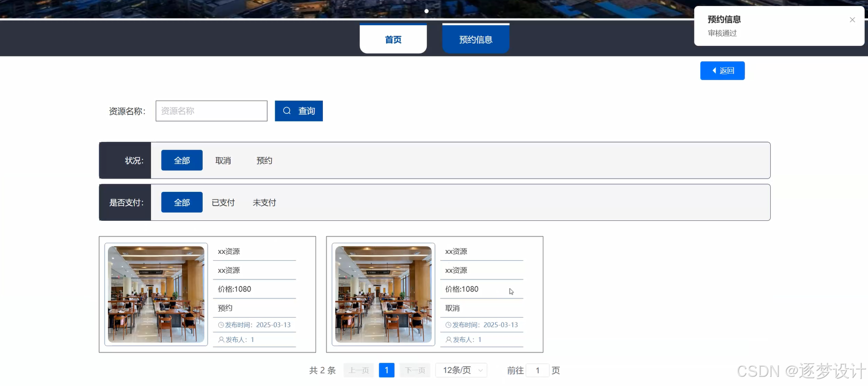Focus the 资源名称 search input field
Image resolution: width=868 pixels, height=386 pixels.
(211, 111)
